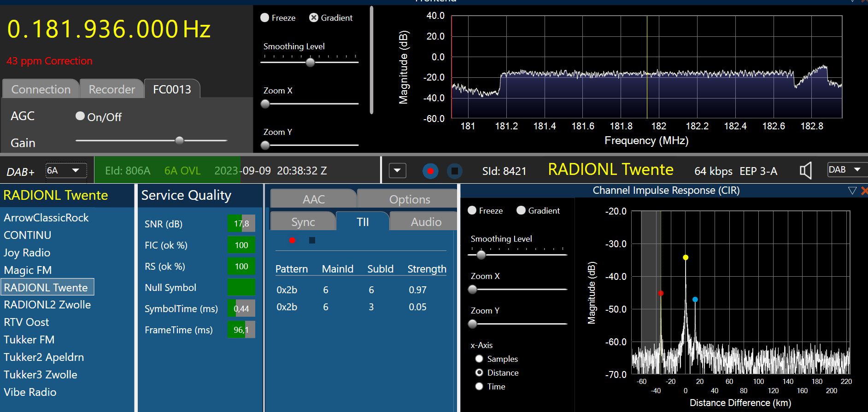This screenshot has width=868, height=412.
Task: Click the SymbolTime value 0,44 bar
Action: (x=241, y=308)
